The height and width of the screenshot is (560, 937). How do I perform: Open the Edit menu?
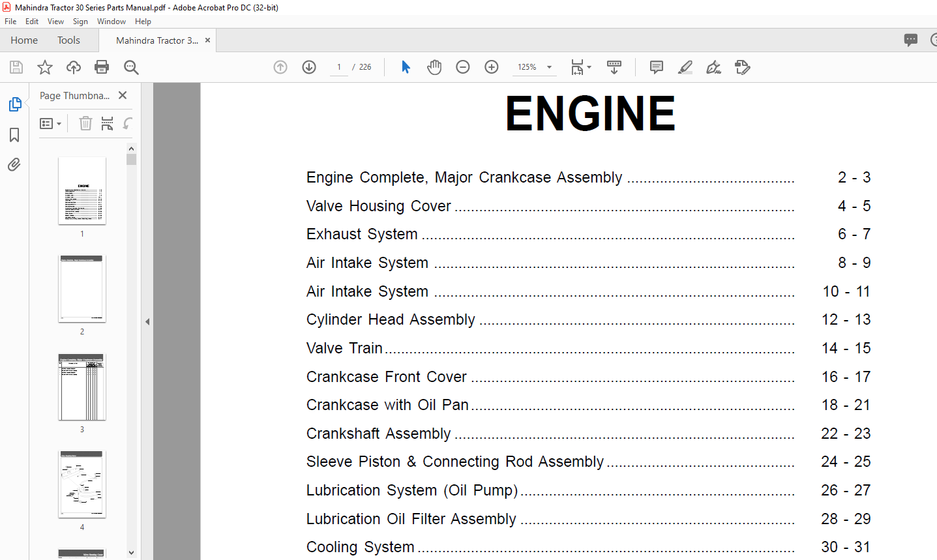(x=32, y=22)
